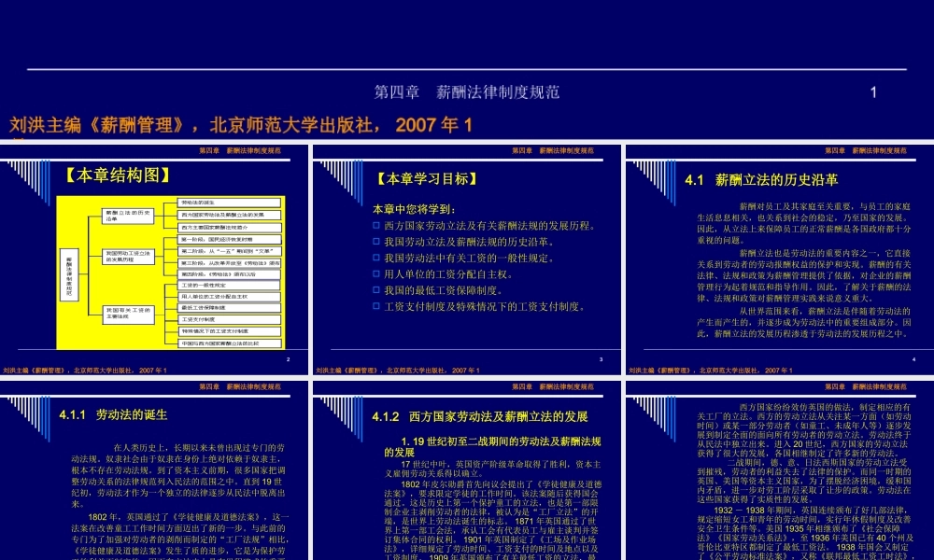Image resolution: width=934 pixels, height=560 pixels.
Task: Click chart box 薪酬立法的历史沿革
Action: point(128,216)
